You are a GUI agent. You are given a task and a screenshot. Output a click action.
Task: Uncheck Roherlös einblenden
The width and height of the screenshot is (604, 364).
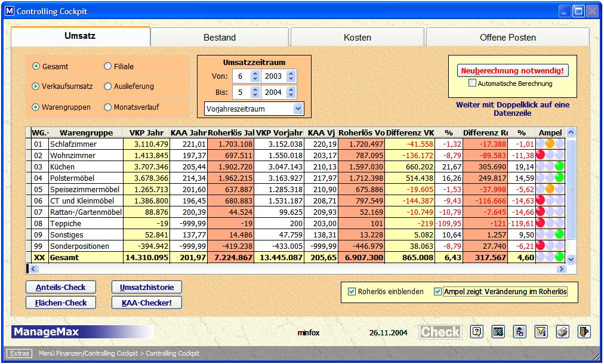click(352, 292)
